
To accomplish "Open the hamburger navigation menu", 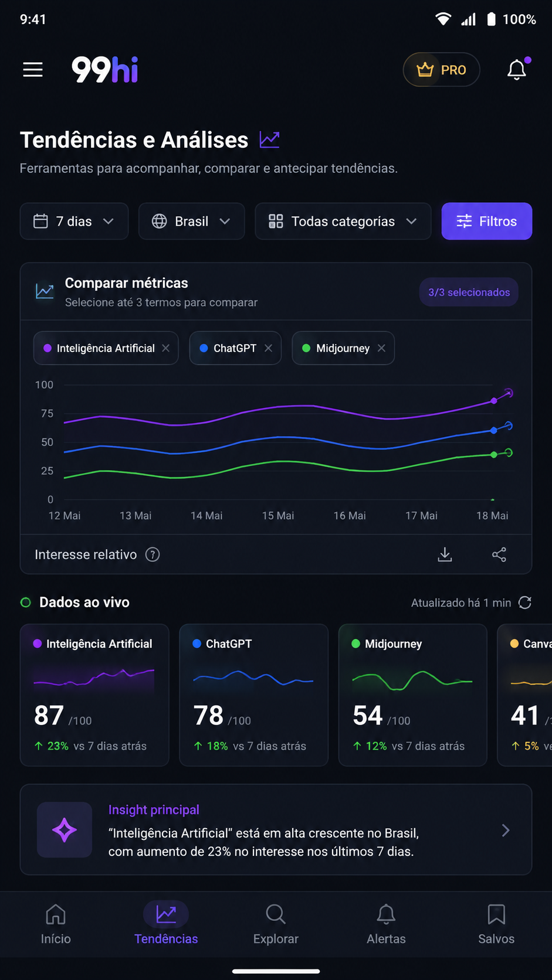I will tap(33, 70).
